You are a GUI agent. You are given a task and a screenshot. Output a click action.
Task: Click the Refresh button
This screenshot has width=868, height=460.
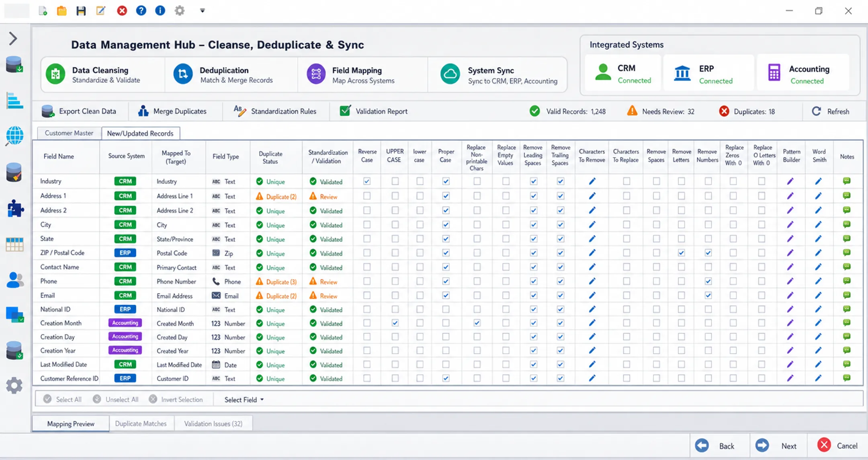831,111
